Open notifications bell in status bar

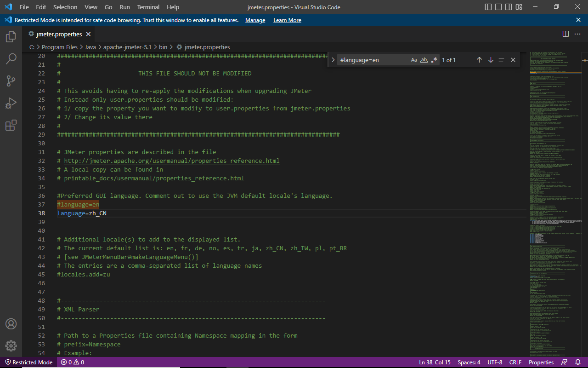pos(578,362)
